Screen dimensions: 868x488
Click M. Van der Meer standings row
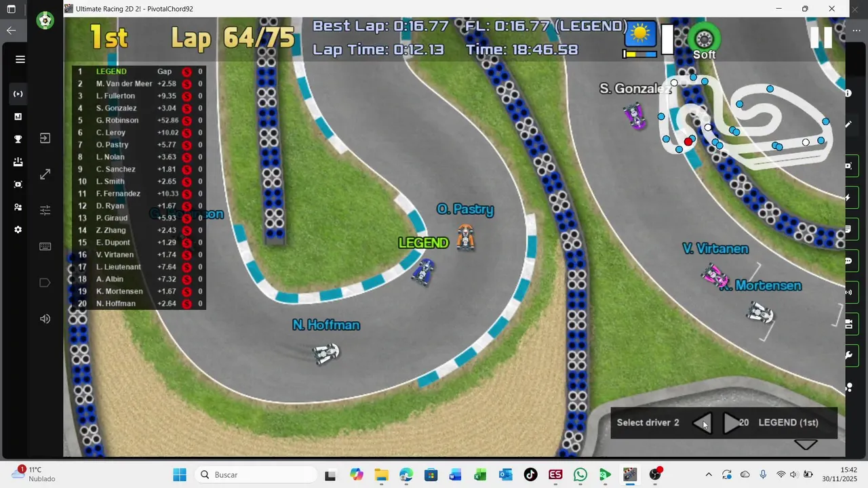139,83
